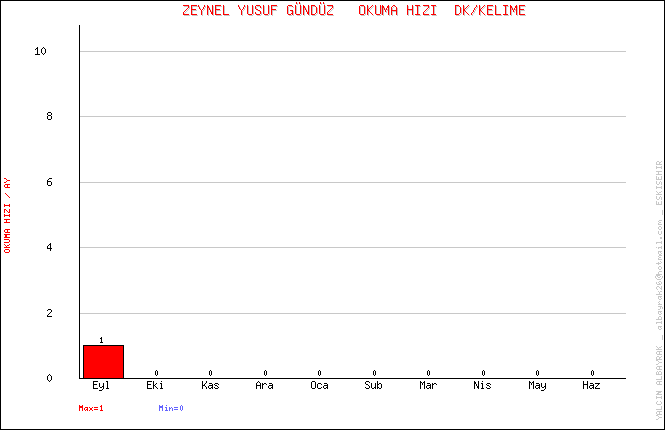Click the 6 value on the y-axis
The image size is (665, 430).
[x=48, y=182]
